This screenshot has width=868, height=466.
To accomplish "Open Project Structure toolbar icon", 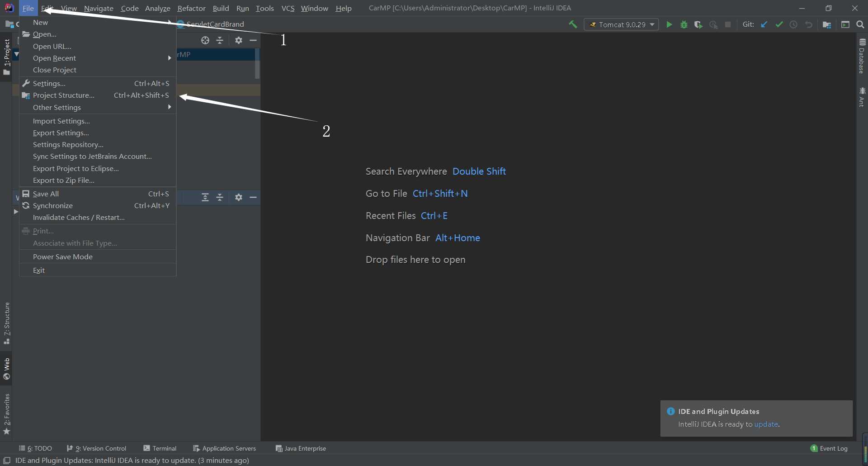I will coord(827,24).
